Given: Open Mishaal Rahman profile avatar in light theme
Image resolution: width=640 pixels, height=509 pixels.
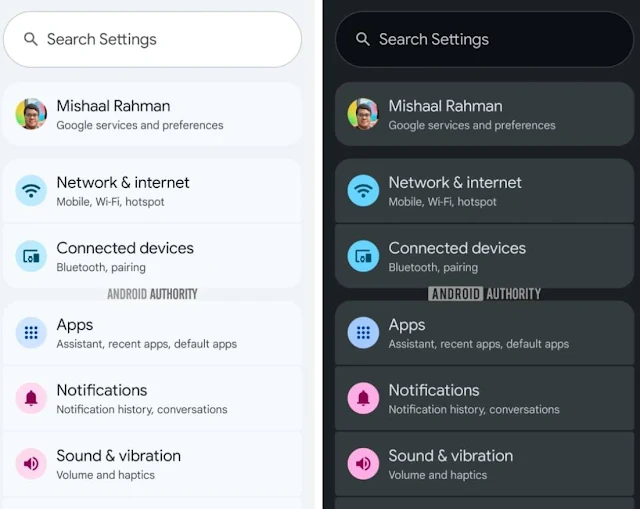Looking at the screenshot, I should click(31, 114).
